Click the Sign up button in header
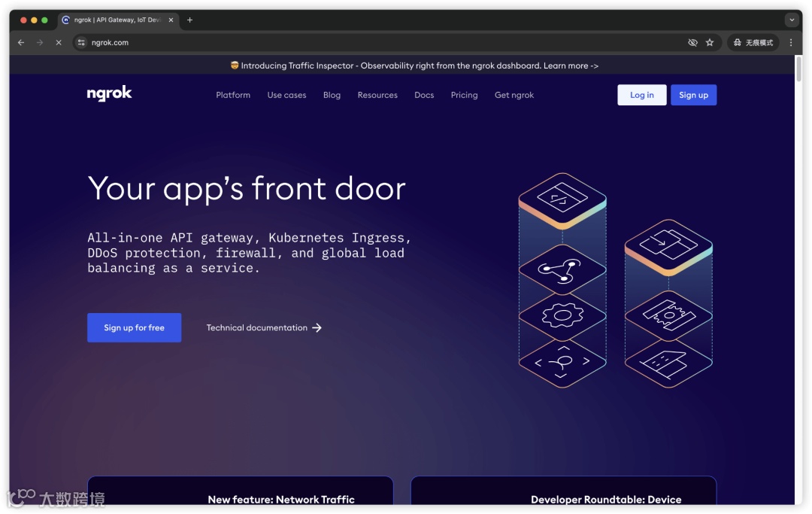The height and width of the screenshot is (514, 812). pos(693,95)
